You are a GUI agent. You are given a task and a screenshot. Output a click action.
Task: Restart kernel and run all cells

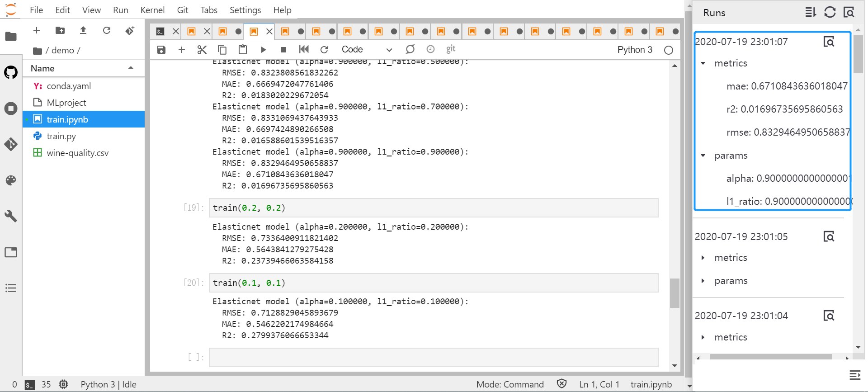(x=304, y=49)
